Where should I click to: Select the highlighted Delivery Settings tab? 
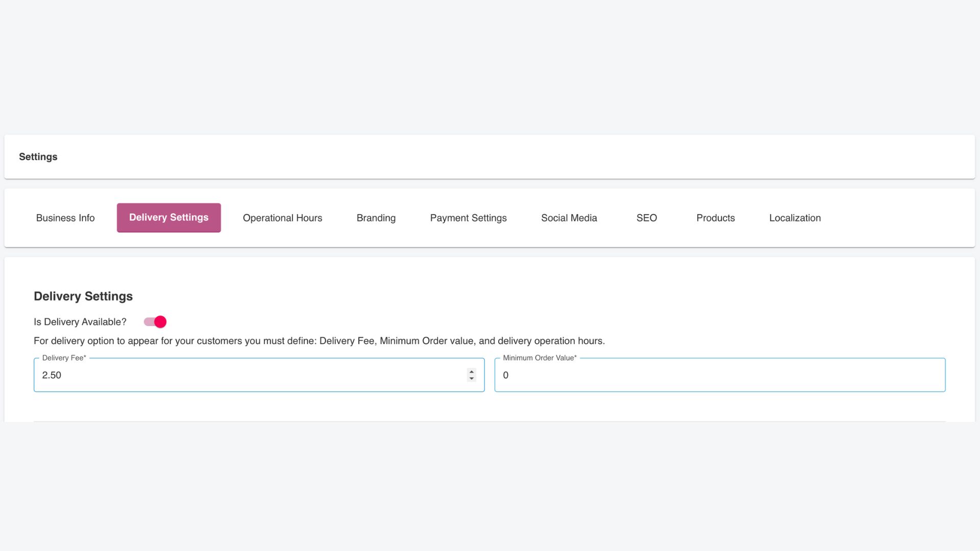pos(168,218)
